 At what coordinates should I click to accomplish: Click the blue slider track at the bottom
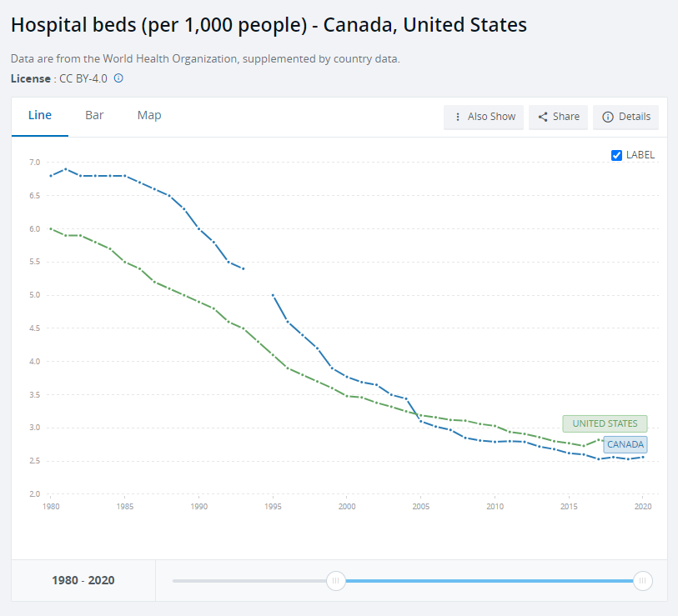[492, 581]
